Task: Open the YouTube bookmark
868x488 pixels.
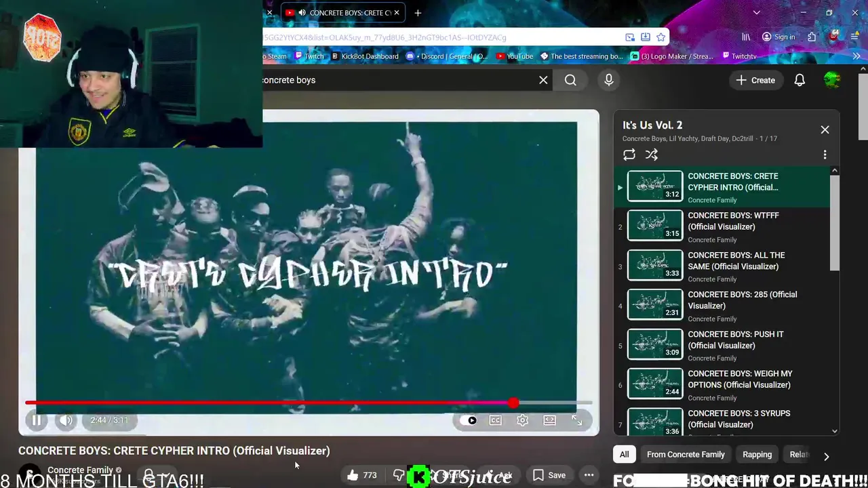Action: click(515, 56)
